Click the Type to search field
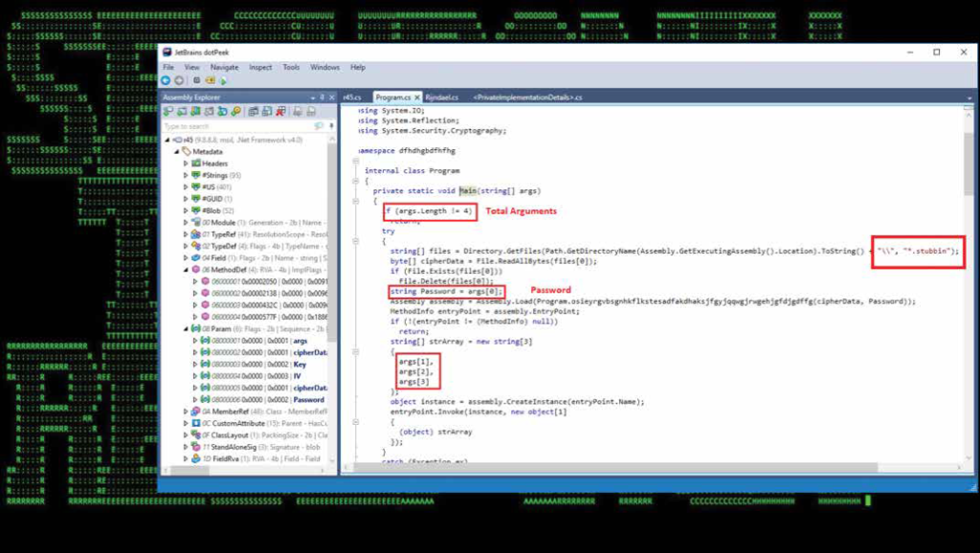Image resolution: width=980 pixels, height=553 pixels. tap(234, 126)
